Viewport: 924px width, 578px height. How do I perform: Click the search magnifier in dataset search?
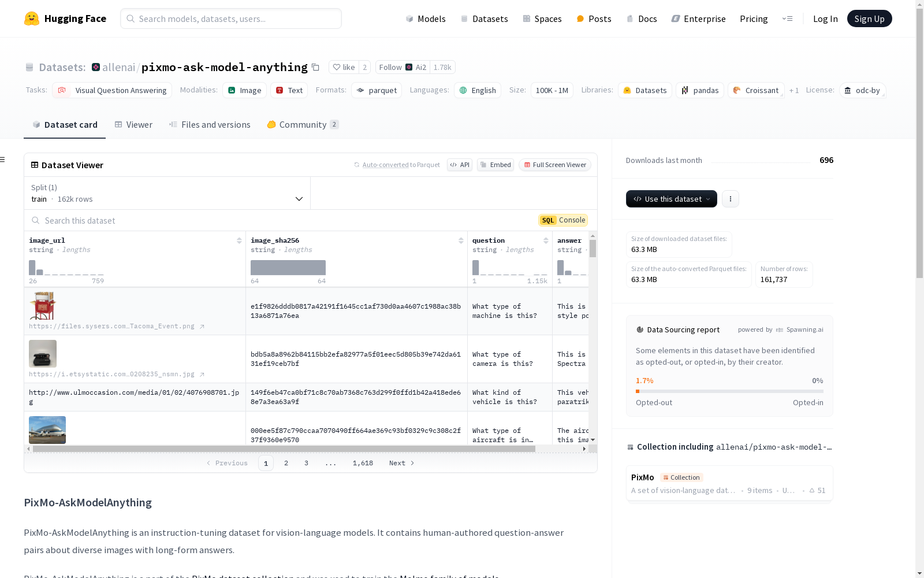(36, 220)
